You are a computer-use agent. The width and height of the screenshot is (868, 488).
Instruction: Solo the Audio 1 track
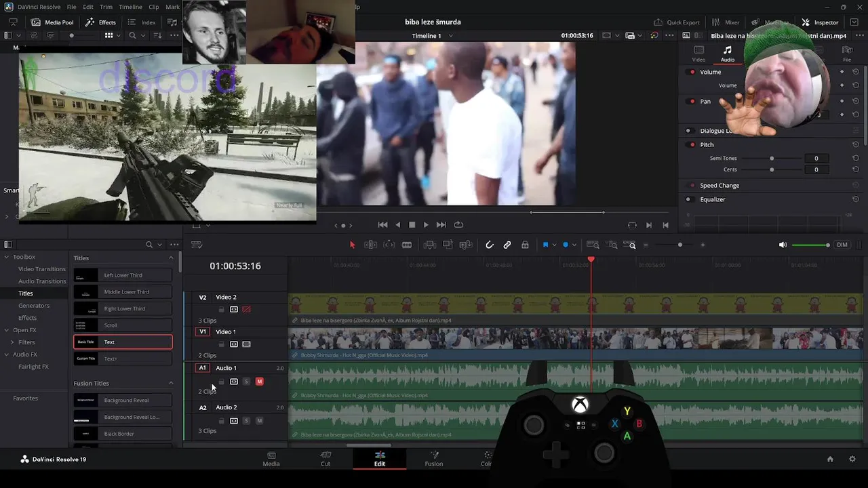pos(246,382)
